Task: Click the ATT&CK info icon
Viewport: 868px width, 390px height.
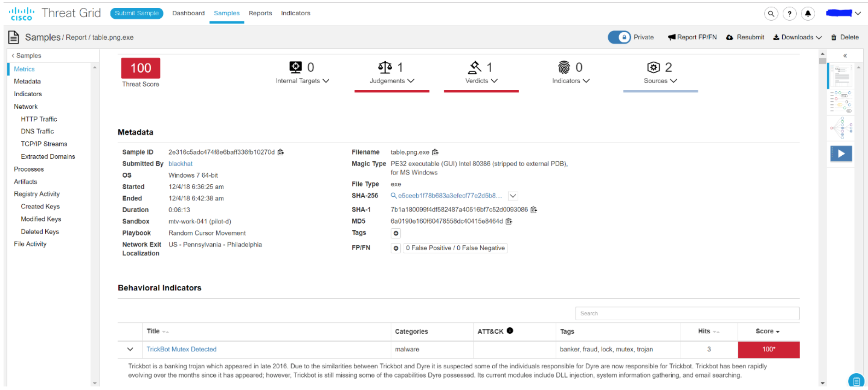Action: [x=510, y=331]
